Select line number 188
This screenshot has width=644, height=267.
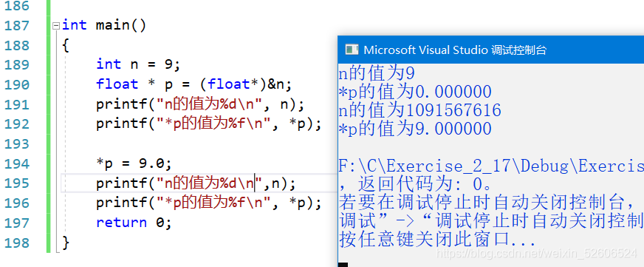[x=16, y=45]
